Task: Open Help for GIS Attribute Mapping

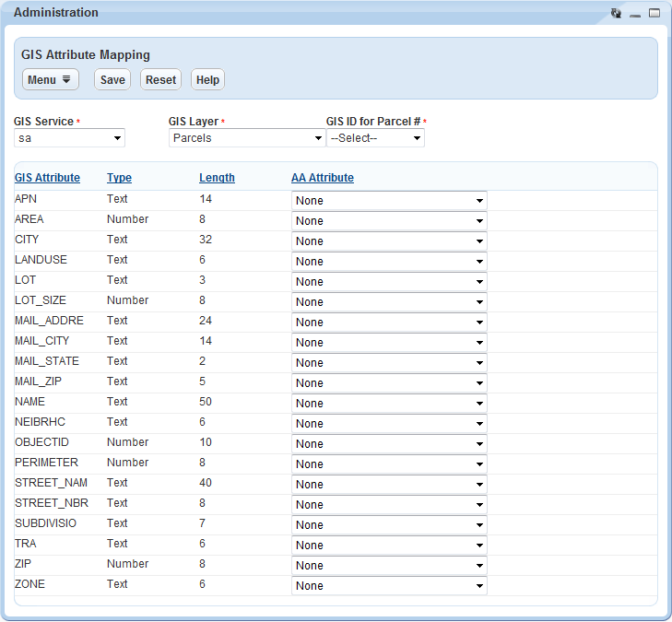Action: pyautogui.click(x=207, y=80)
